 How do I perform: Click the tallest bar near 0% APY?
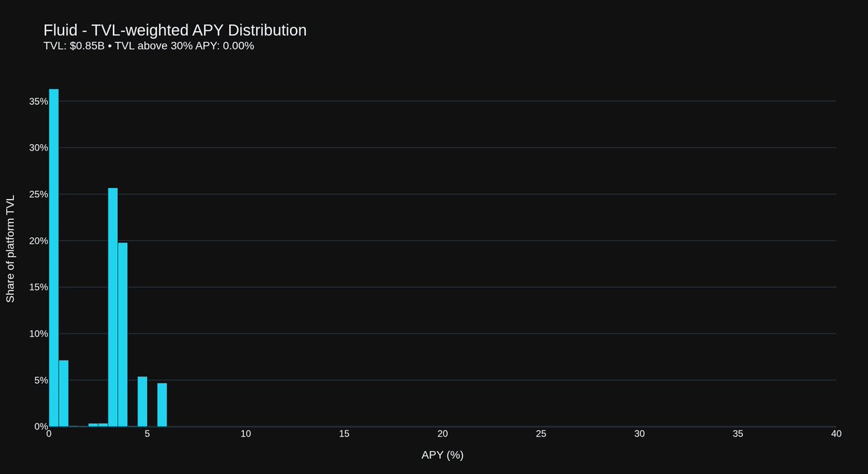point(54,258)
